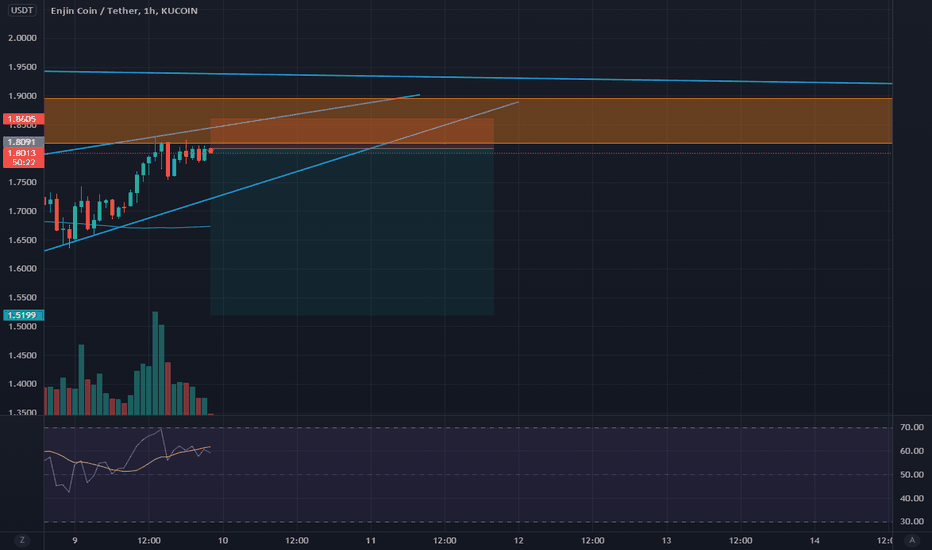Viewport: 932px width, 550px height.
Task: Select the green profit target zone
Action: tap(352, 232)
